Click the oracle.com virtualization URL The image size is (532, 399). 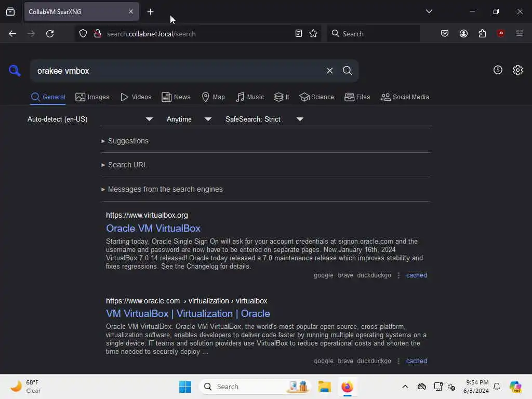(187, 301)
